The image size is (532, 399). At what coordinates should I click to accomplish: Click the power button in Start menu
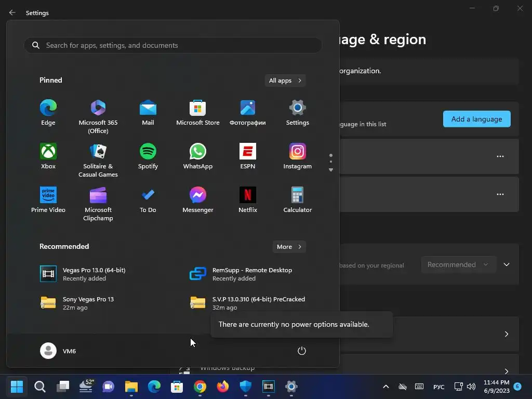302,351
